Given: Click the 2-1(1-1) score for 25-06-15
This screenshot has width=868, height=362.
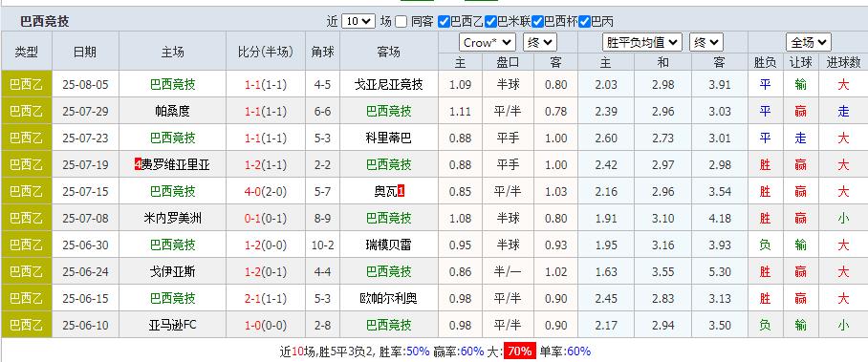Looking at the screenshot, I should [266, 298].
